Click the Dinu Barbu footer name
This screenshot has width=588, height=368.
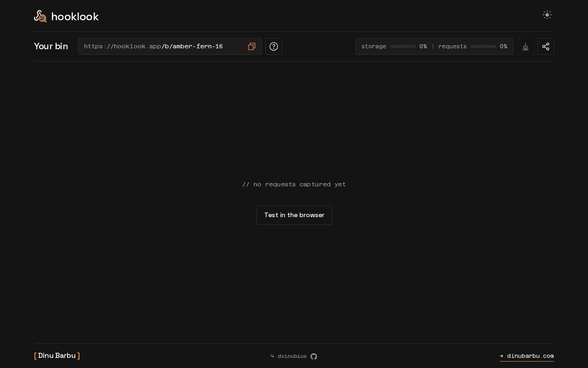pyautogui.click(x=57, y=356)
